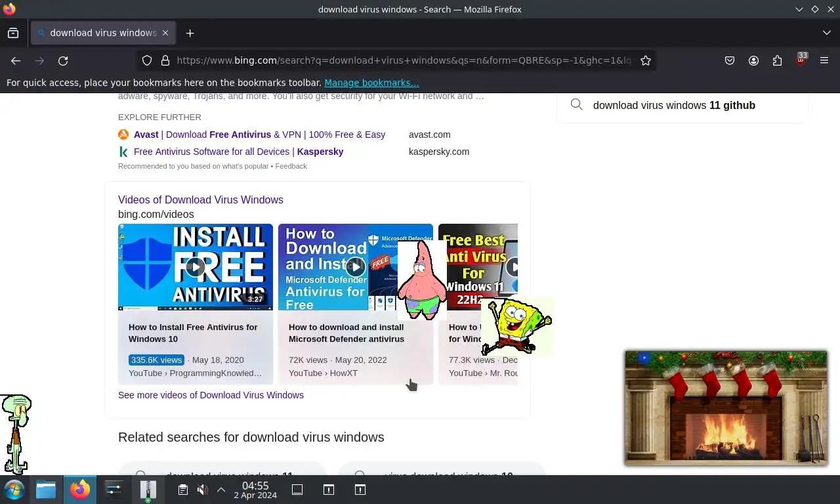
Task: Play the Microsoft Defender antivirus video
Action: [356, 267]
